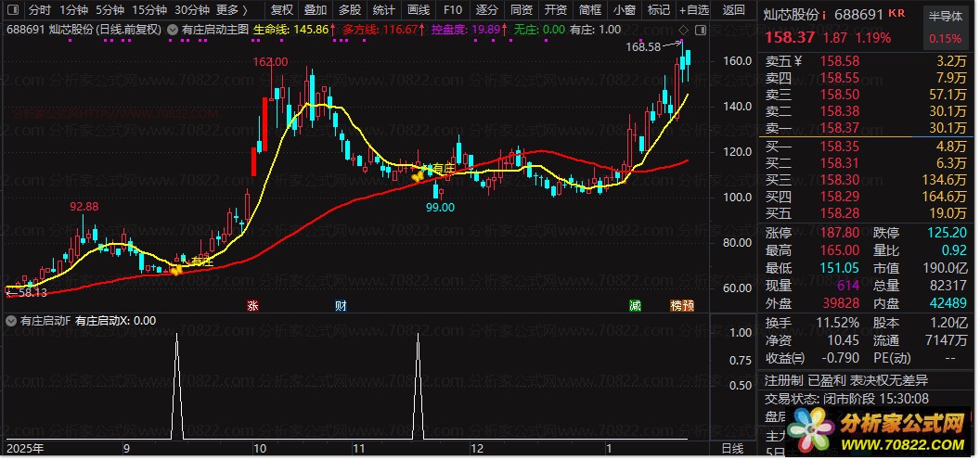Click the red 涨 event marker
980x460 pixels.
pos(252,306)
